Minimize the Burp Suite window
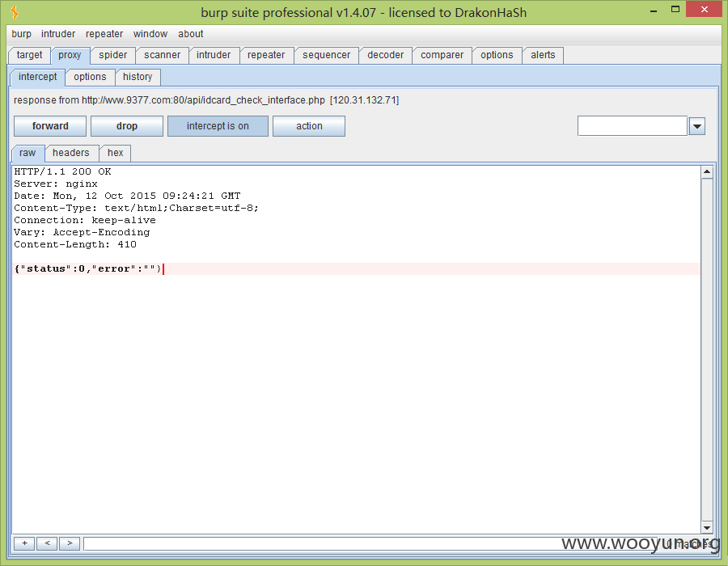 [654, 10]
